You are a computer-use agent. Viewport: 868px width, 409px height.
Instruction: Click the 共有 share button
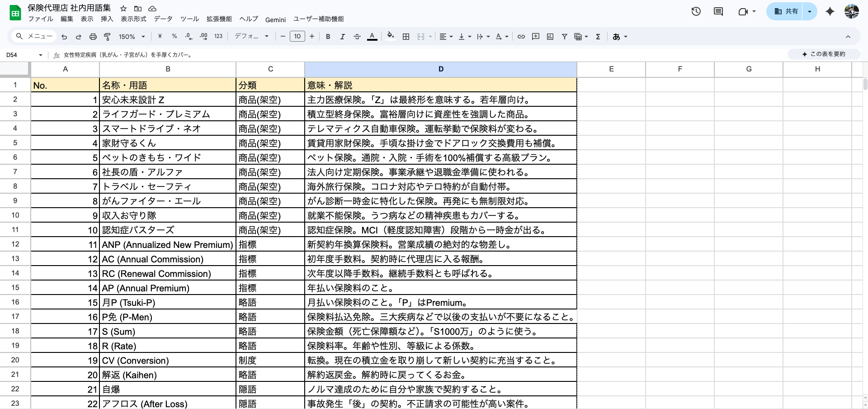[x=786, y=12]
